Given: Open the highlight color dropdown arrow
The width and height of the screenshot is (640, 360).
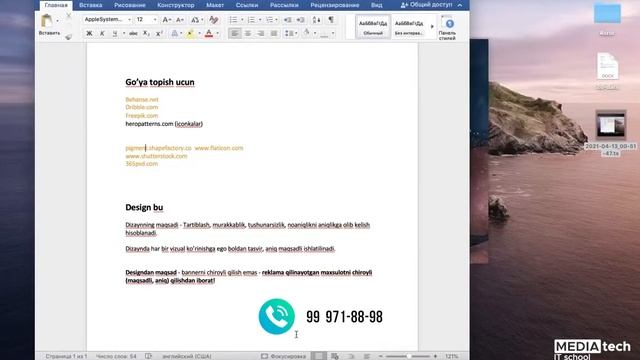Looking at the screenshot, I should [199, 33].
